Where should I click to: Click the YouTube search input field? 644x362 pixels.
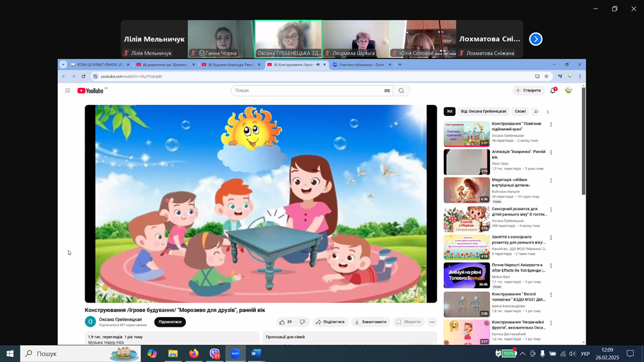tap(308, 90)
